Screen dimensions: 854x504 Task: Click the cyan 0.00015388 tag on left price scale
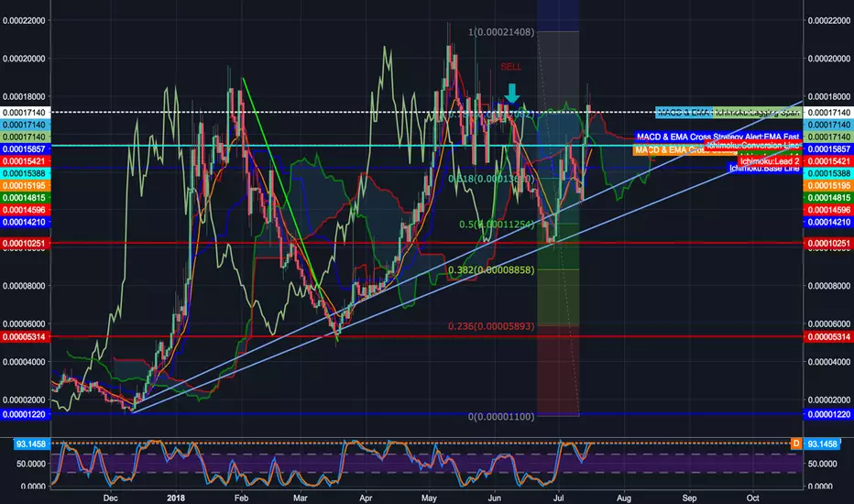[x=25, y=173]
